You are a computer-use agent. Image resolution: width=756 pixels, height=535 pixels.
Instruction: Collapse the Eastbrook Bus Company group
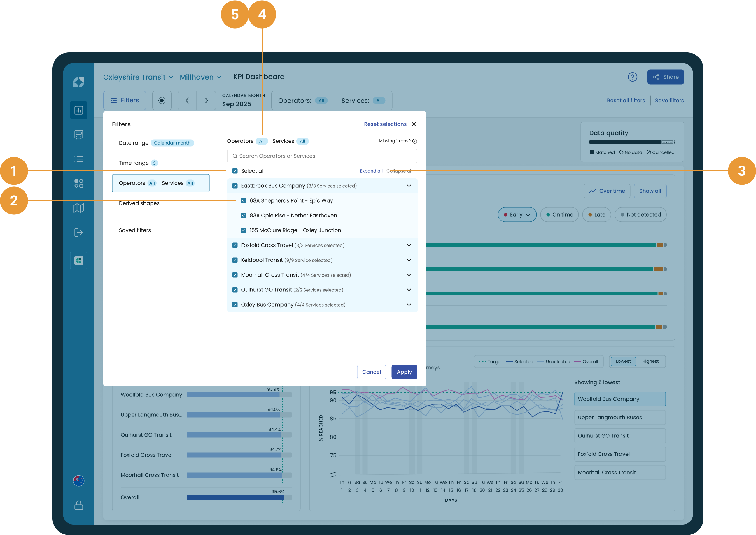[409, 186]
